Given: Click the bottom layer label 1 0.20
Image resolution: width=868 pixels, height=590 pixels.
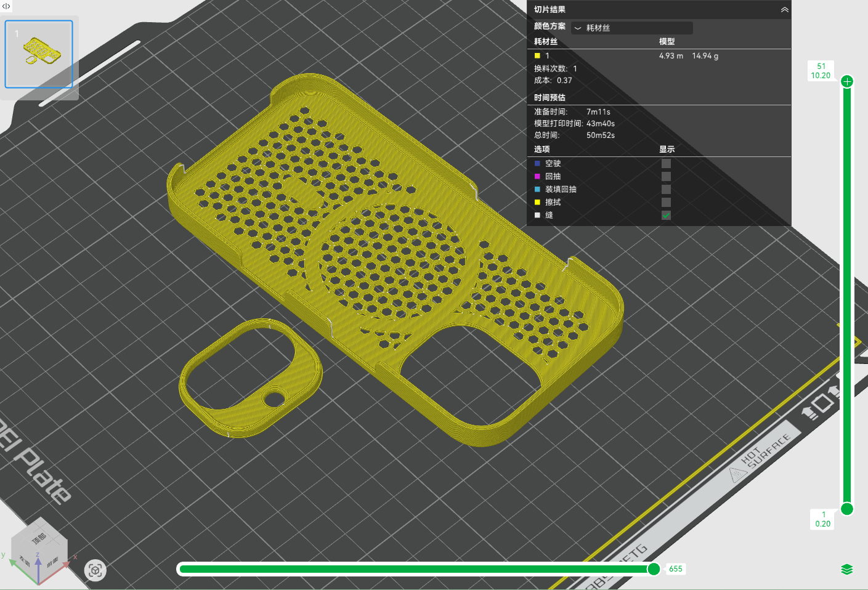Looking at the screenshot, I should 822,519.
